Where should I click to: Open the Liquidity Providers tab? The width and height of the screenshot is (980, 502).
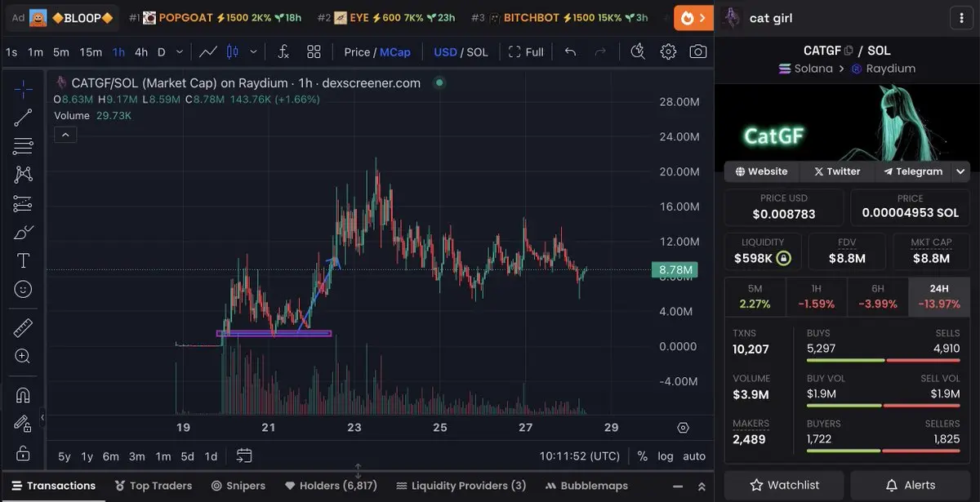pos(461,486)
